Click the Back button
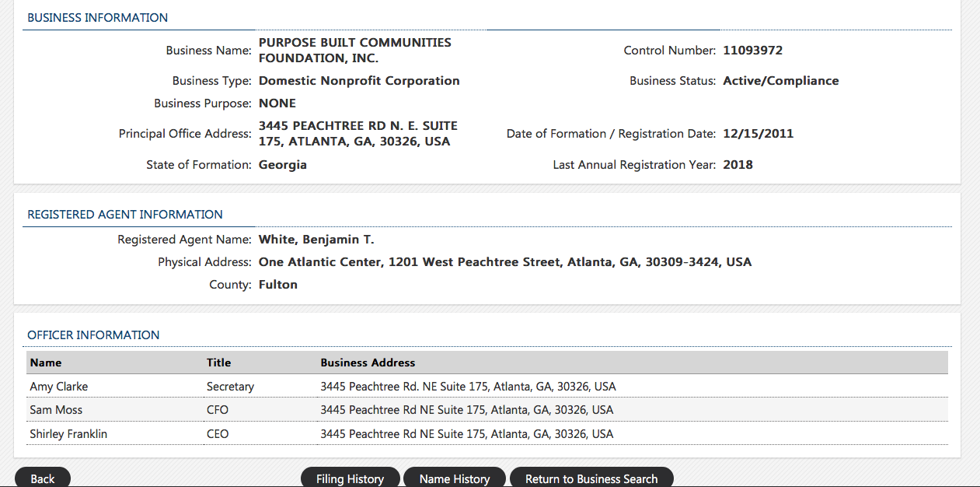This screenshot has height=487, width=980. pos(43,478)
